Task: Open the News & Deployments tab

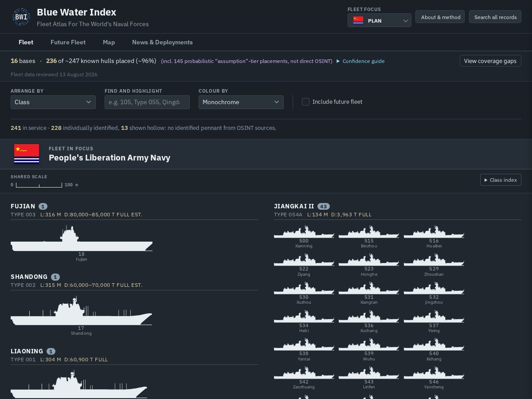Action: click(162, 42)
